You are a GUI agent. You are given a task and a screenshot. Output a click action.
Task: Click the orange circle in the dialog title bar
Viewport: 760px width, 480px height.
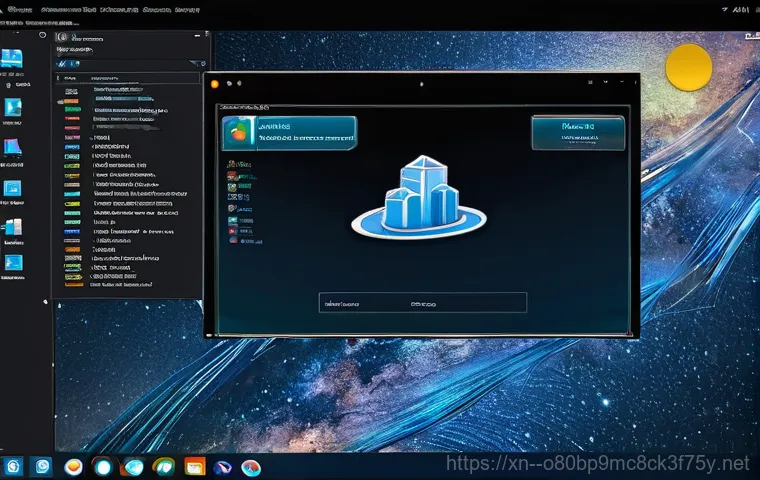click(x=213, y=84)
